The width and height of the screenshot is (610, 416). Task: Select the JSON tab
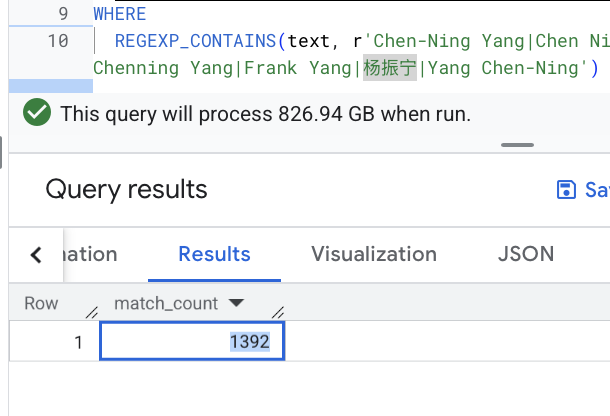coord(526,254)
